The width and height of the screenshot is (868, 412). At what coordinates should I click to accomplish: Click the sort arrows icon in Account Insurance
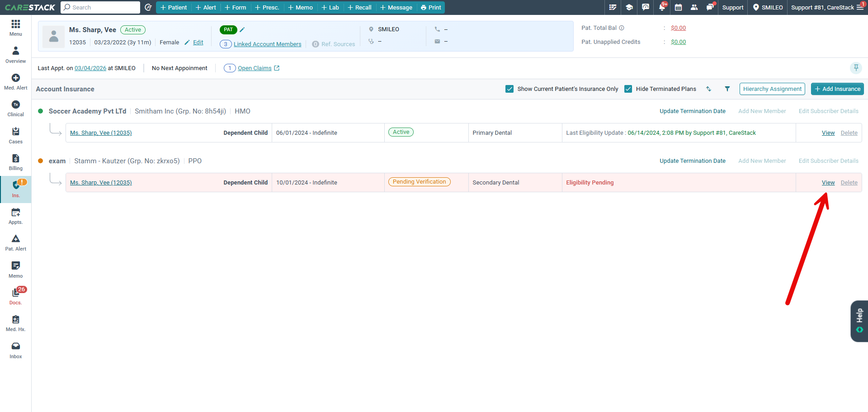pyautogui.click(x=709, y=89)
